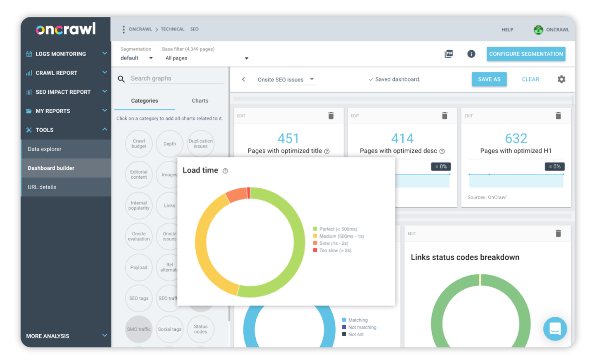
Task: Delete the Pages with optimized desc widget
Action: click(x=445, y=116)
